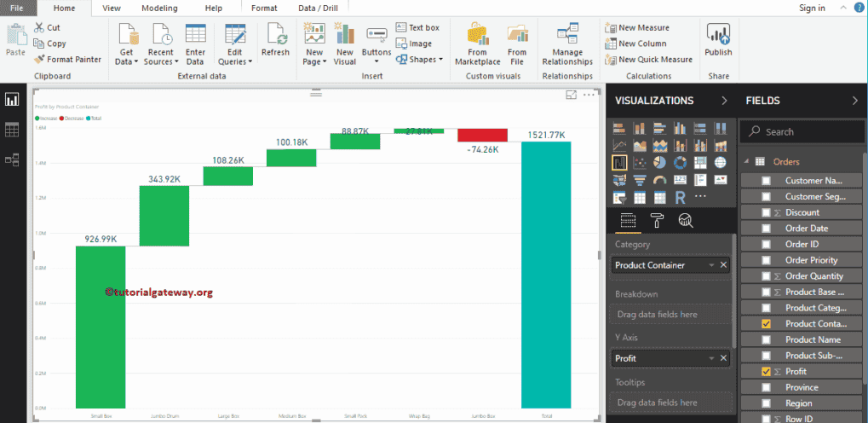Open the Profit field dropdown arrow
The height and width of the screenshot is (423, 868).
pyautogui.click(x=712, y=359)
